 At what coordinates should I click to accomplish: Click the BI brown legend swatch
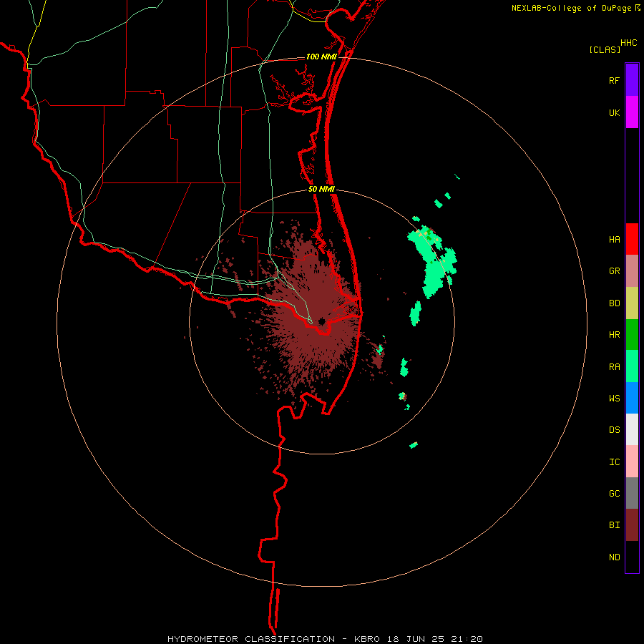click(632, 525)
